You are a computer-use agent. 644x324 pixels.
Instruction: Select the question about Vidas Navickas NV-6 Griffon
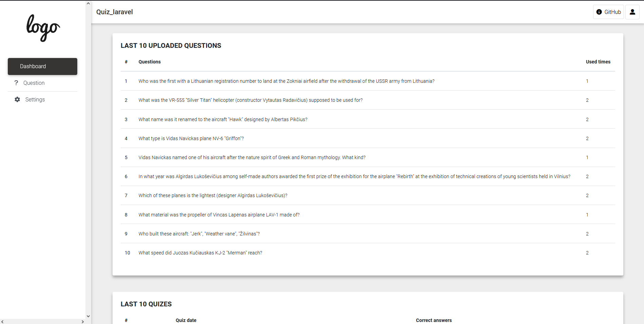point(191,138)
